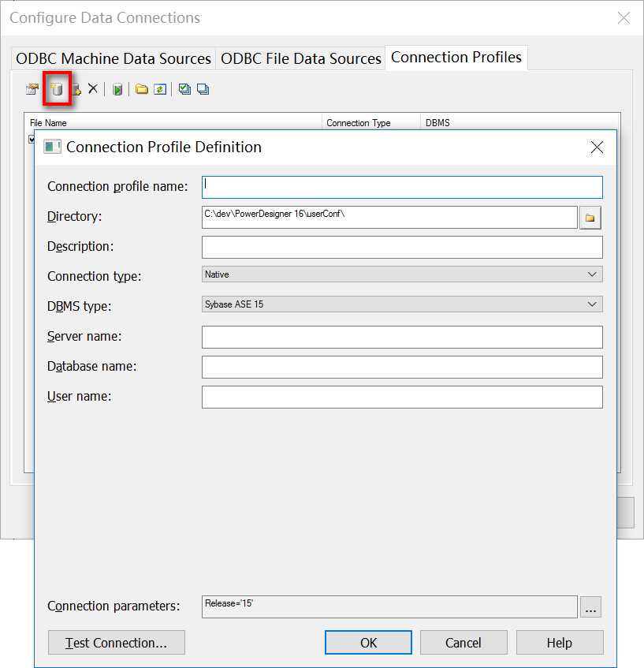Click Directory path field
This screenshot has width=644, height=668.
coord(389,217)
